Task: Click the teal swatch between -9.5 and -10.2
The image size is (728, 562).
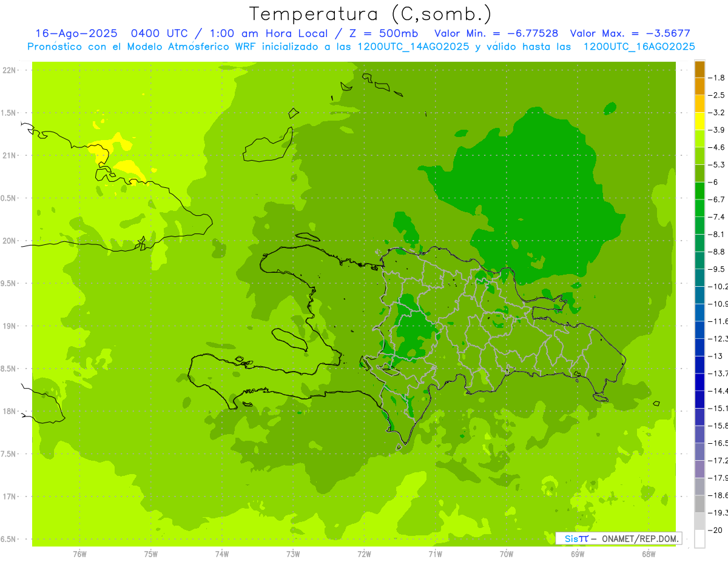Action: point(699,278)
